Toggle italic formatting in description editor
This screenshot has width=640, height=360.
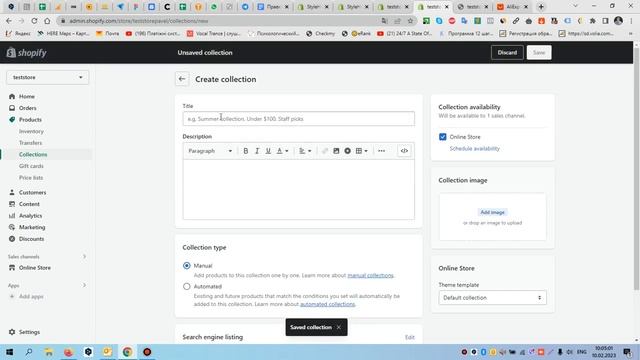pos(257,151)
